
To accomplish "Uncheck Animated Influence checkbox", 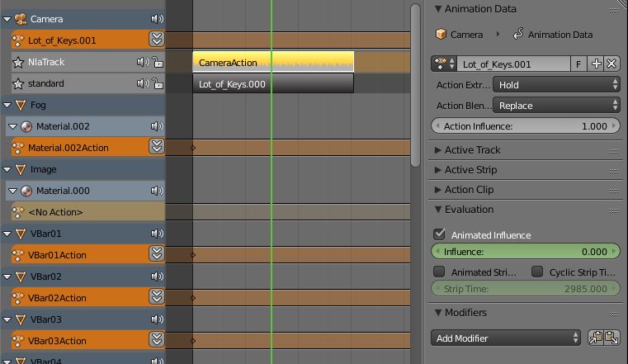I will (439, 234).
